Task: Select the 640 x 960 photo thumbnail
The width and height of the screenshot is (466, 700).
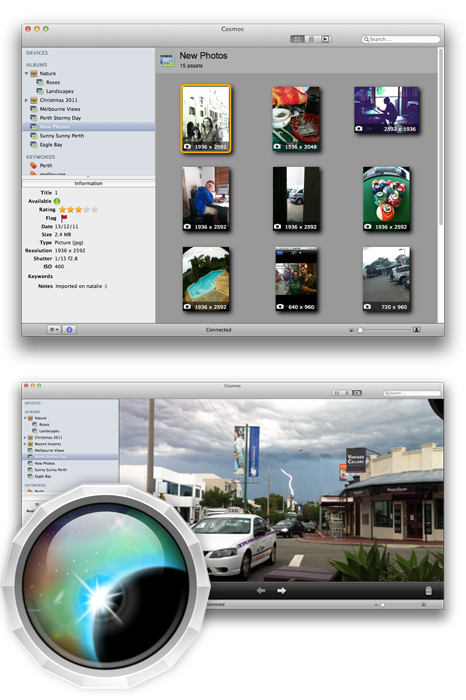Action: coord(296,279)
